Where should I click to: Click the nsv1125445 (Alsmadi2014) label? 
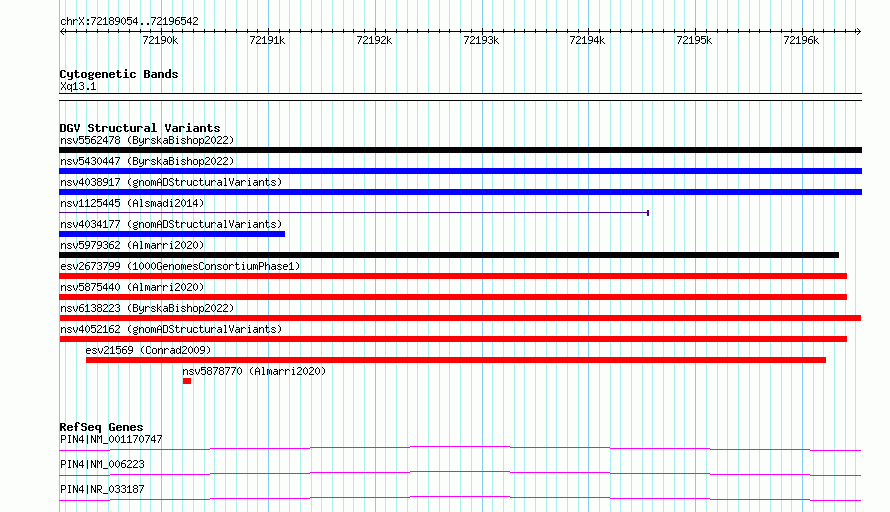[x=132, y=203]
